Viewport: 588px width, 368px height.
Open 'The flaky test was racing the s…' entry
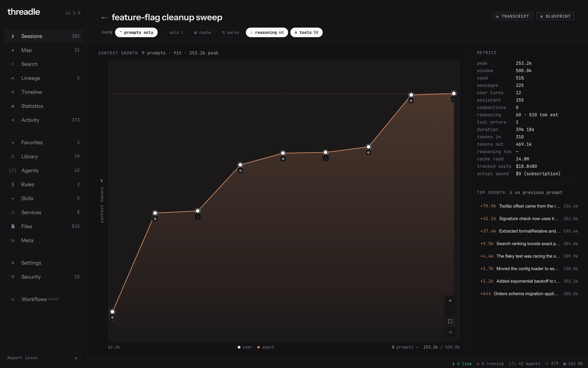click(529, 256)
